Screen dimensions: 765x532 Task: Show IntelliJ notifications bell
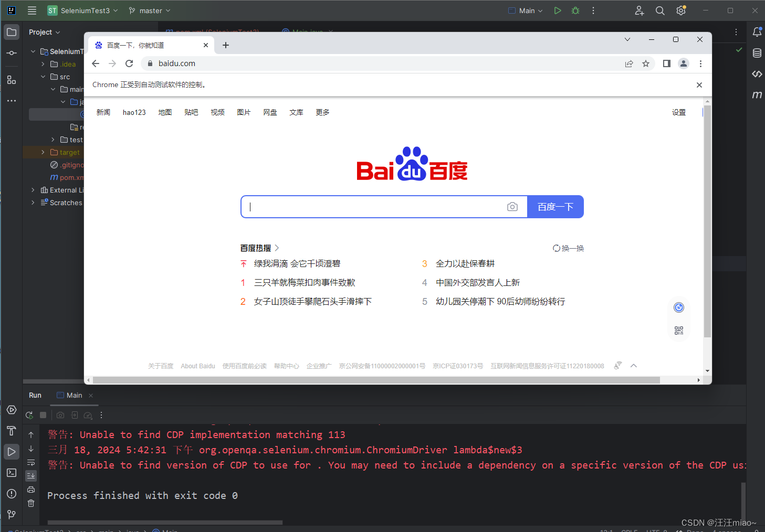(757, 32)
